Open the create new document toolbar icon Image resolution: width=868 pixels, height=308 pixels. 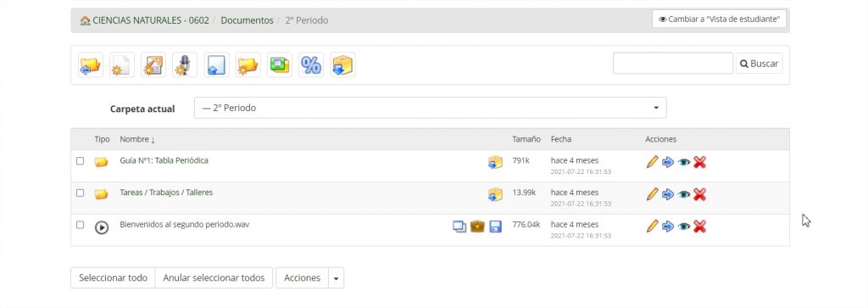(122, 64)
